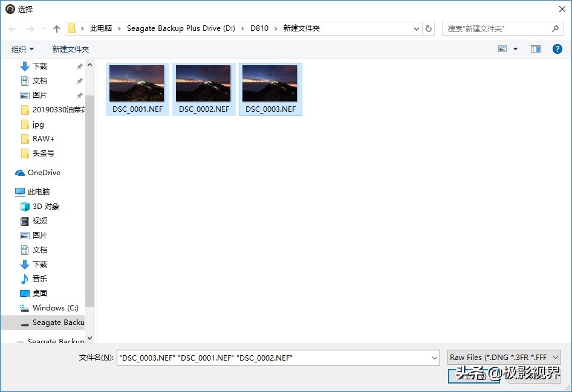Image resolution: width=572 pixels, height=392 pixels.
Task: Open the Raw Files type filter dropdown
Action: point(504,358)
